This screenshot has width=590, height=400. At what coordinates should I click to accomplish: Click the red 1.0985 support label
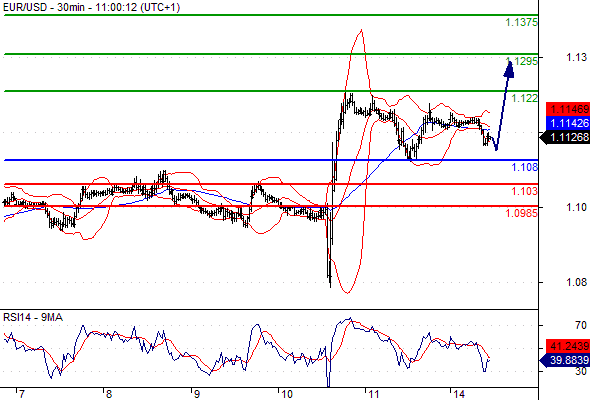(521, 213)
